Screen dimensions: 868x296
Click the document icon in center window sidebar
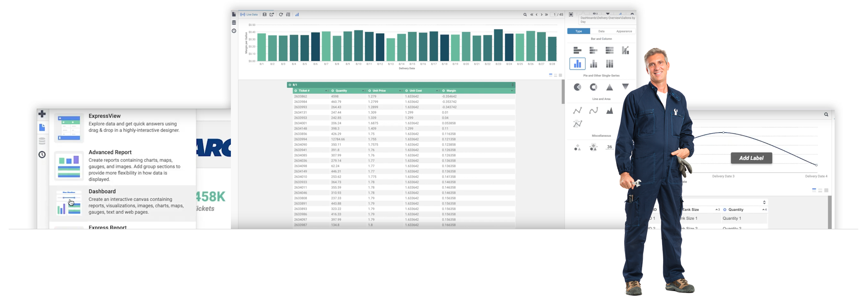click(x=234, y=14)
